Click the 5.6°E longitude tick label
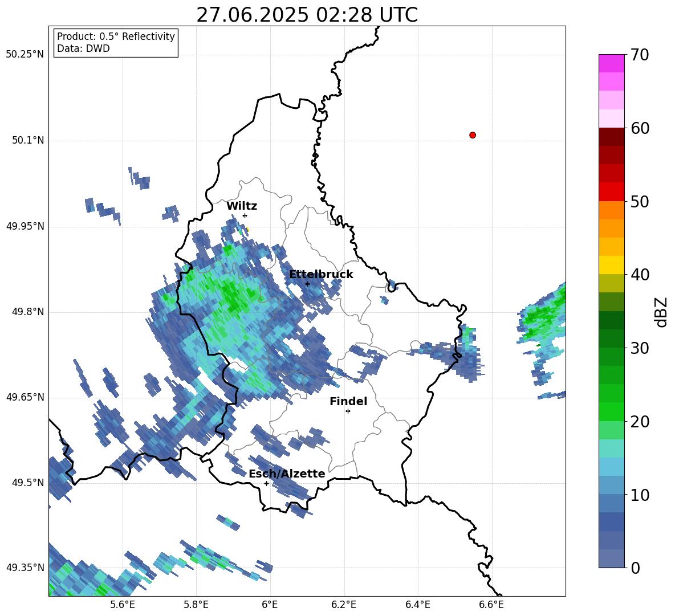 [x=122, y=605]
